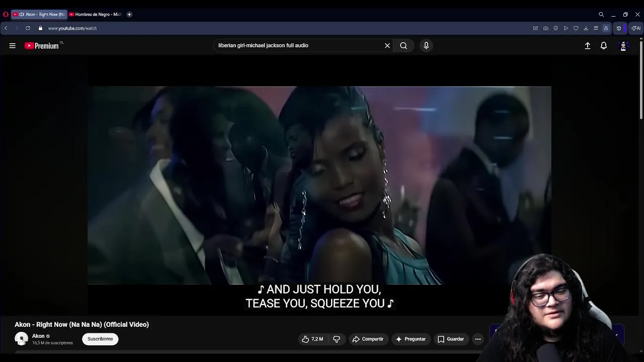Open Opera account profile icon
Image resolution: width=644 pixels, height=362 pixels.
click(606, 28)
